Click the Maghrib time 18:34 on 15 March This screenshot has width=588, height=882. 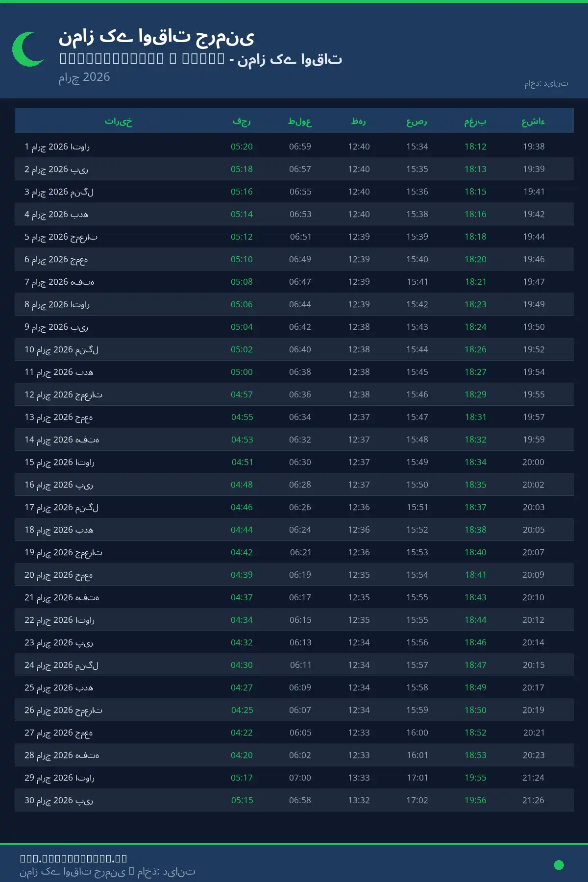tap(475, 462)
